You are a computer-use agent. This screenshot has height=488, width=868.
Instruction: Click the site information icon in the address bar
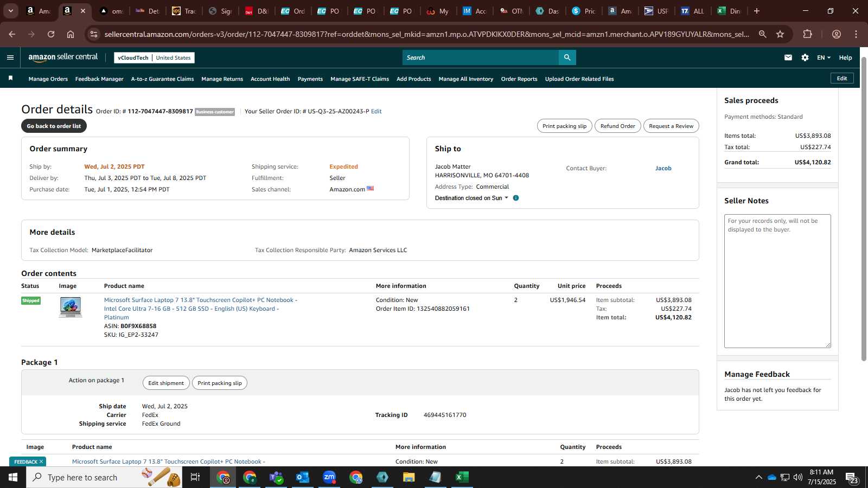click(94, 34)
